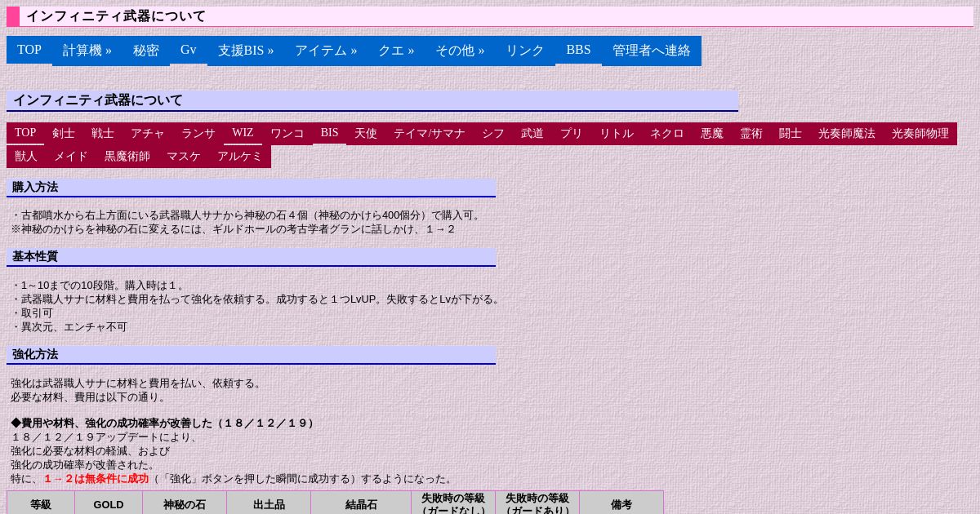The height and width of the screenshot is (514, 980).
Task: Select the 光奏師魔法 class tab
Action: coord(847,134)
